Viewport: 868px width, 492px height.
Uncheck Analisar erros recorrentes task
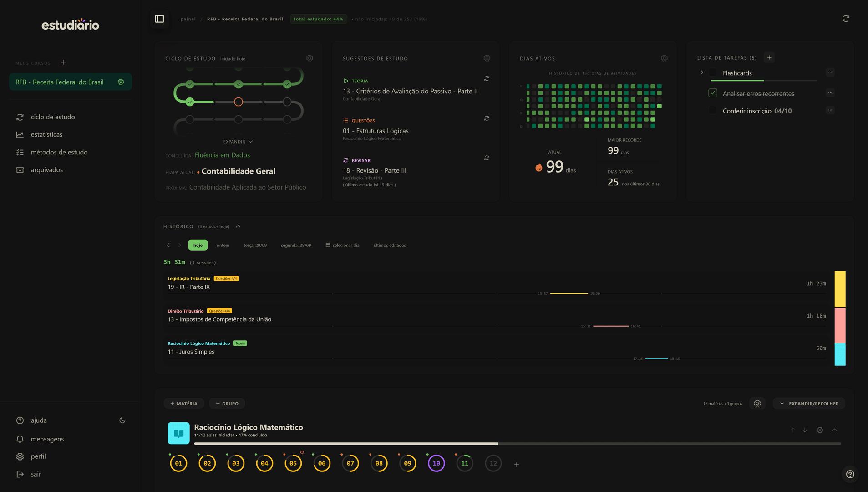pyautogui.click(x=713, y=93)
